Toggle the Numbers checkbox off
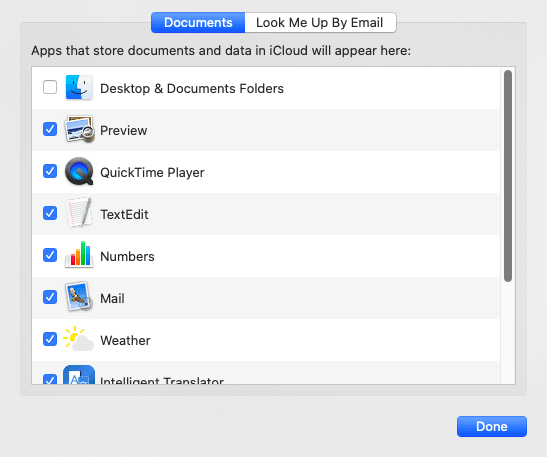Viewport: 547px width, 457px height. pyautogui.click(x=50, y=255)
